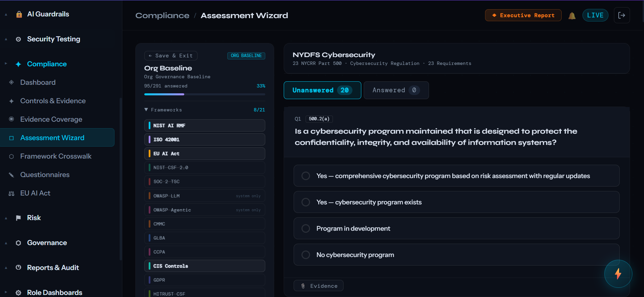Click the EU AI Act scales icon
Screen dimensions: 644x297
pos(12,193)
